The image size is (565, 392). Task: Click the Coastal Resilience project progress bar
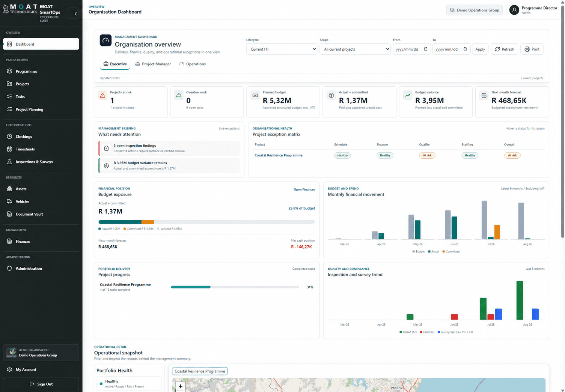pos(235,287)
